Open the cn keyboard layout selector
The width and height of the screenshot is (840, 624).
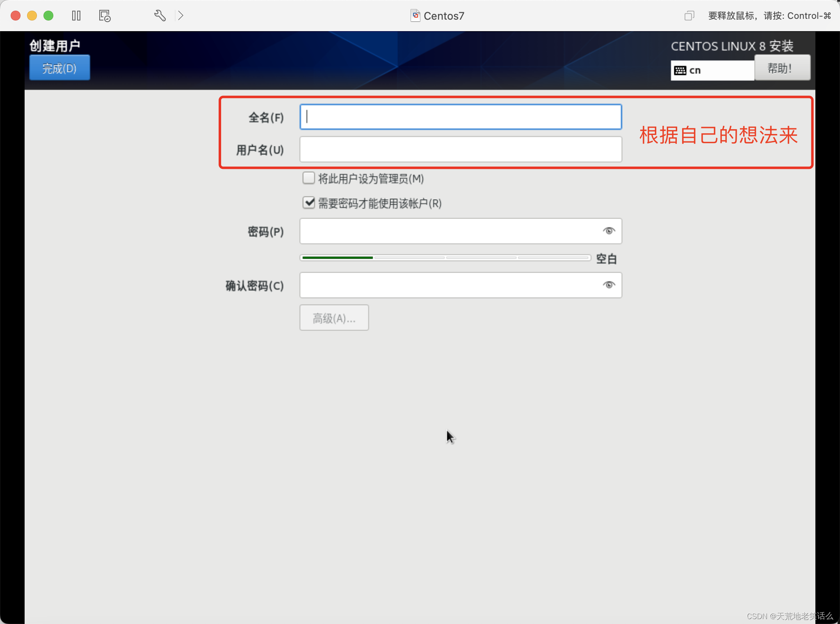[713, 71]
